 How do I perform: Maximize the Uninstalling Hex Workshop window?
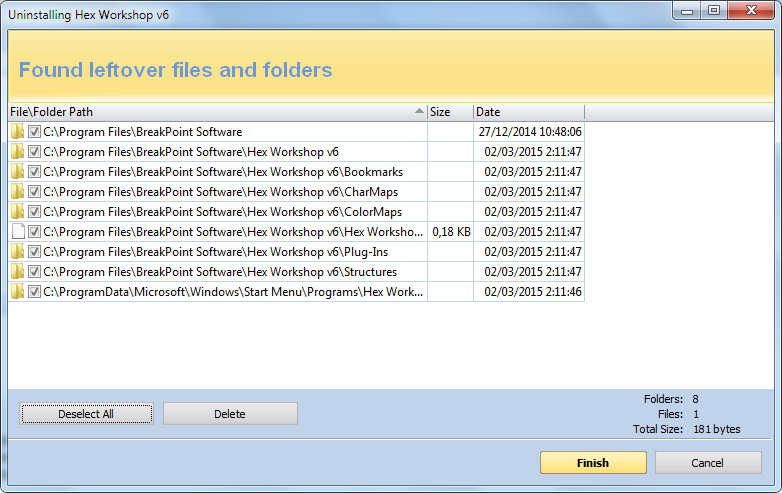point(714,10)
